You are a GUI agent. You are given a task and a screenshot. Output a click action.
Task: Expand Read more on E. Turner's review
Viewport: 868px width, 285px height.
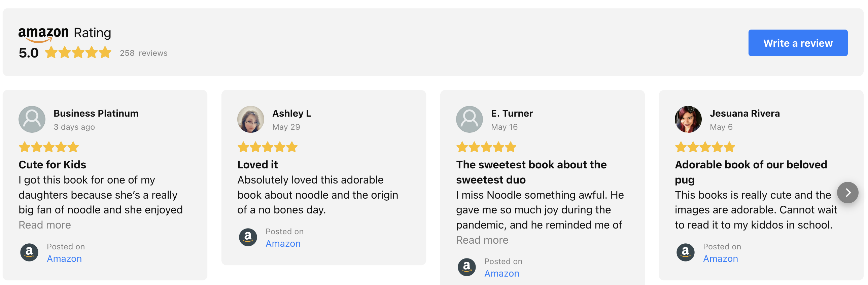point(482,240)
